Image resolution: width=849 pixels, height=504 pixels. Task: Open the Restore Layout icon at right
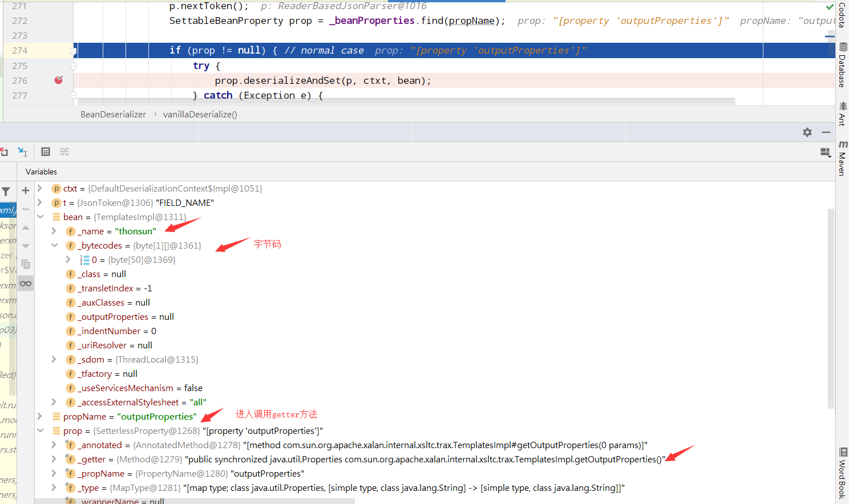tap(826, 153)
